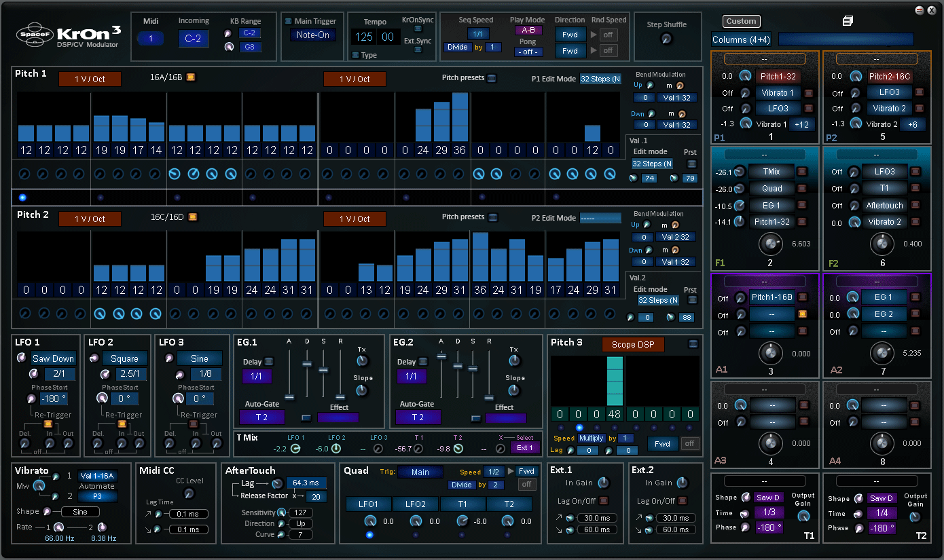The height and width of the screenshot is (560, 944).
Task: Adjust the Vibrato Rate 1 knob
Action: [x=58, y=527]
